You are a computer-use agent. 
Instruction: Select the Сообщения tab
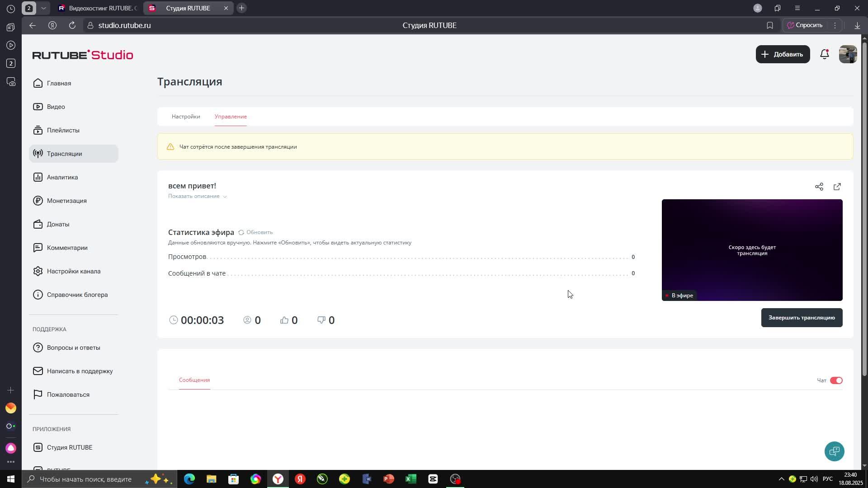194,380
